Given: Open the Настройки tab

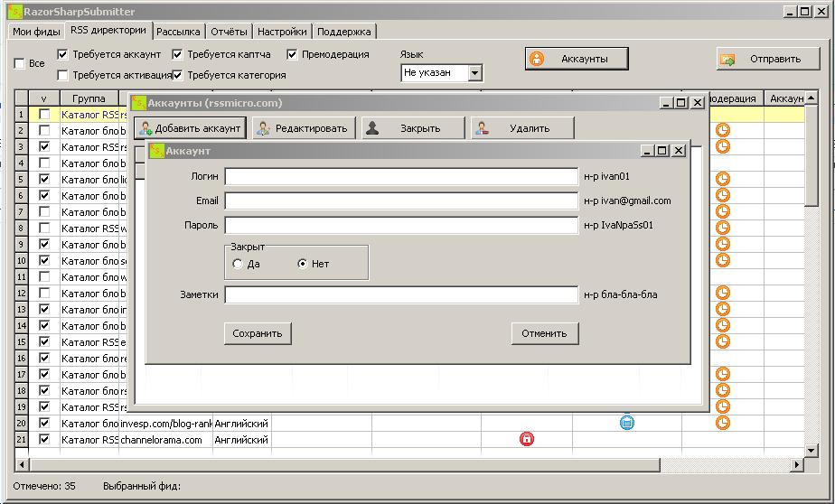Looking at the screenshot, I should coord(282,32).
